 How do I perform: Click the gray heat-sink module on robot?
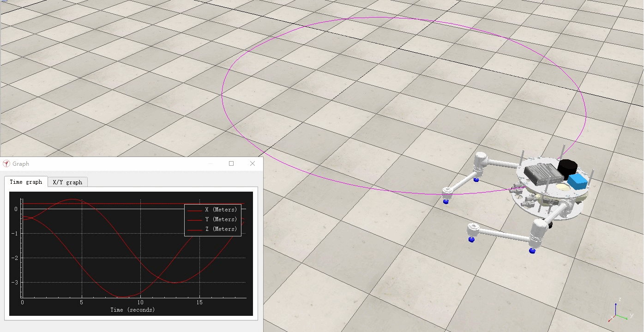pos(543,174)
